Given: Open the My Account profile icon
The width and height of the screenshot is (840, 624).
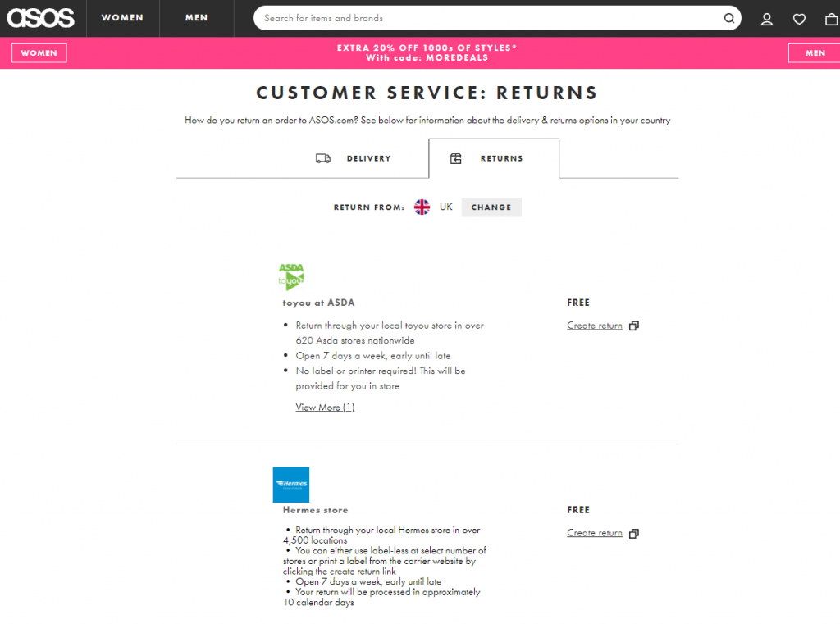Looking at the screenshot, I should 767,19.
